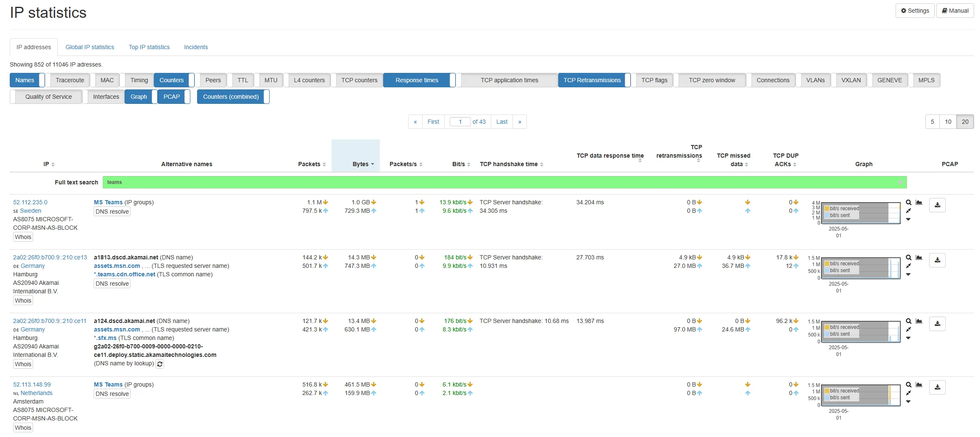This screenshot has height=437, width=980.
Task: Click compress arrows icon beside the 2a02:26f0:b700:9::210:ce13 graph
Action: coord(908,266)
